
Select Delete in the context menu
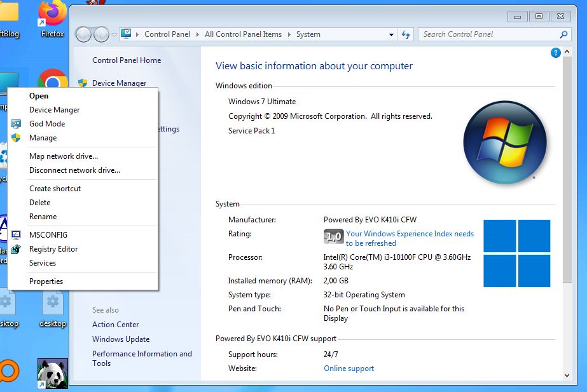(x=83, y=203)
